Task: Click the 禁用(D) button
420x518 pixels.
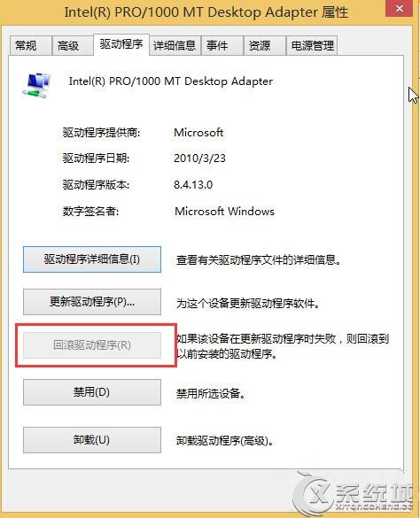Action: [x=92, y=392]
